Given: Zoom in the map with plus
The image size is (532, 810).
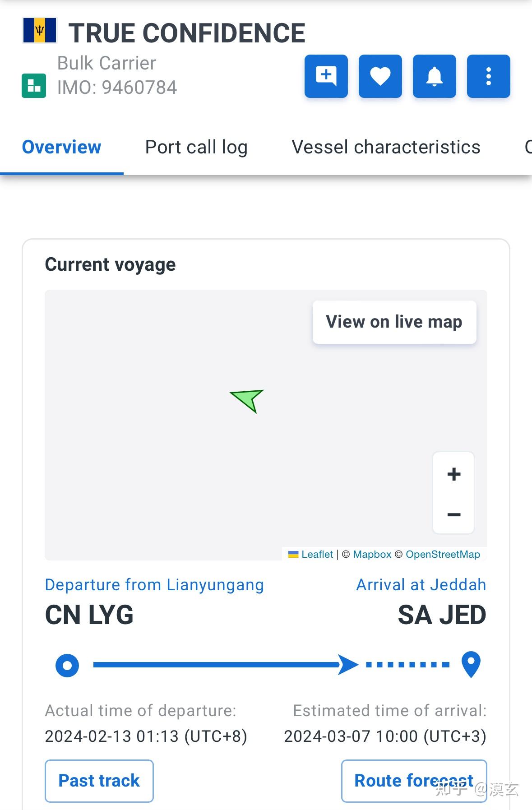Looking at the screenshot, I should [x=453, y=474].
